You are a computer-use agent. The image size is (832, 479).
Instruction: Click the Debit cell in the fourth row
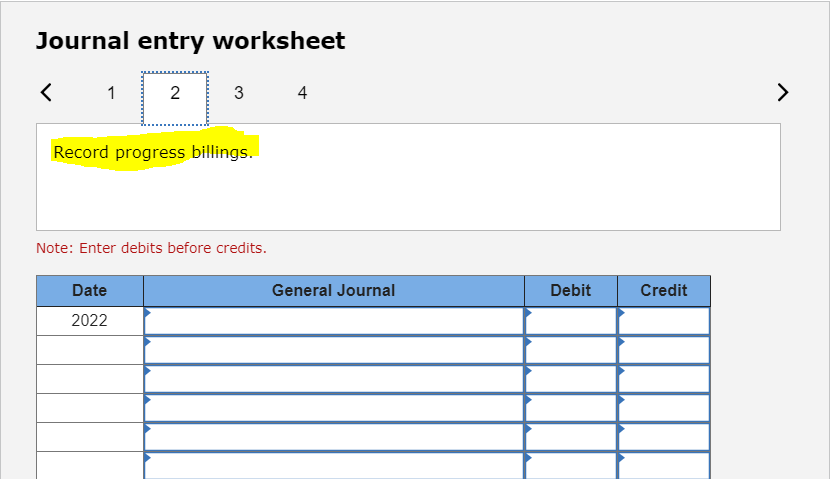click(x=570, y=408)
